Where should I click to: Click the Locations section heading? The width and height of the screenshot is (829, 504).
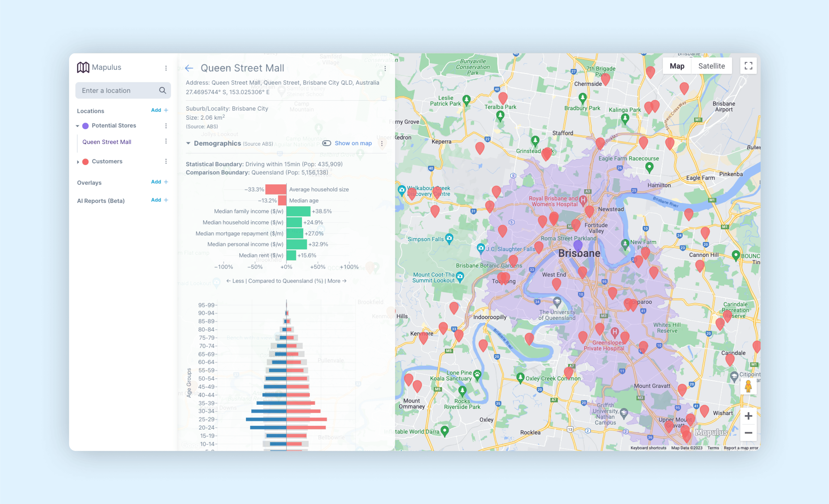pyautogui.click(x=91, y=111)
